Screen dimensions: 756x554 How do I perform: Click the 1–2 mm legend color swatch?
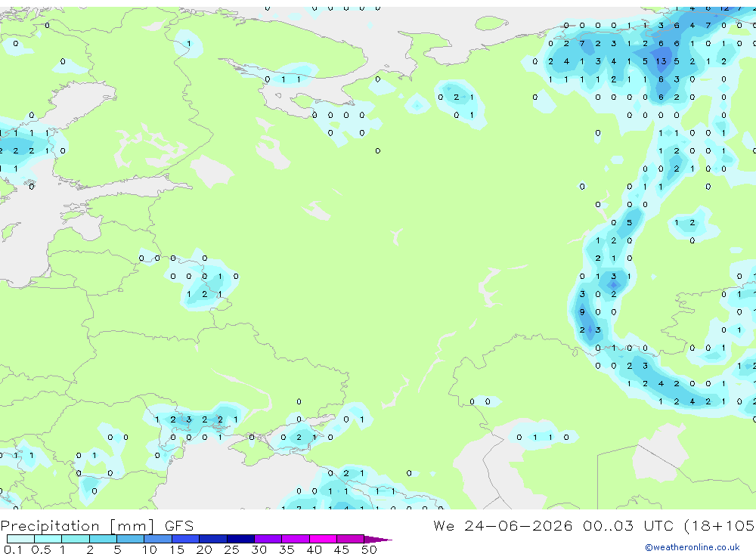(76, 539)
